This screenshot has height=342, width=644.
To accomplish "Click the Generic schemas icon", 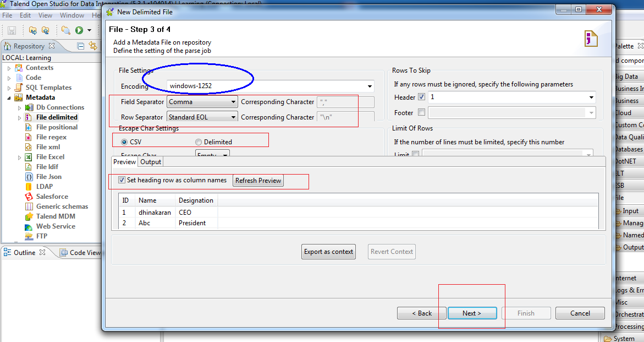I will (x=29, y=207).
